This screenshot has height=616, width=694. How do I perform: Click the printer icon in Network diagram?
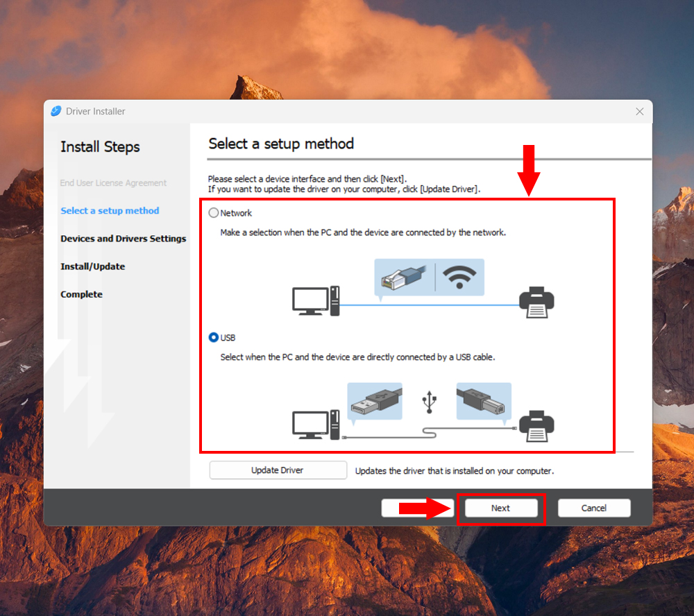536,302
